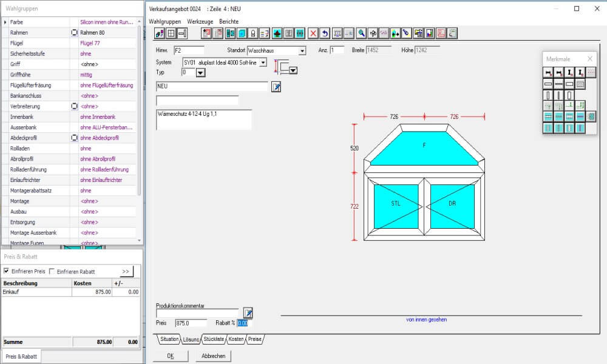Screen dimensions: 607x364
Task: Open the edit icon beside Produktionskommentar field
Action: tap(248, 313)
